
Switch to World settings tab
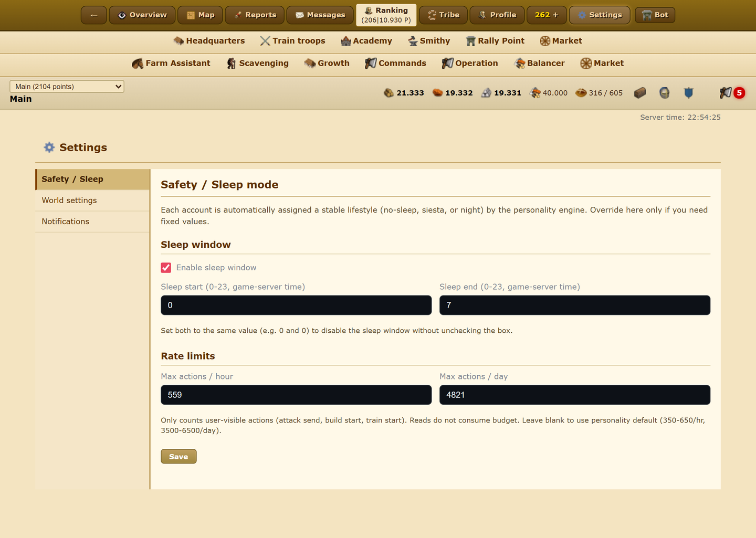point(92,201)
